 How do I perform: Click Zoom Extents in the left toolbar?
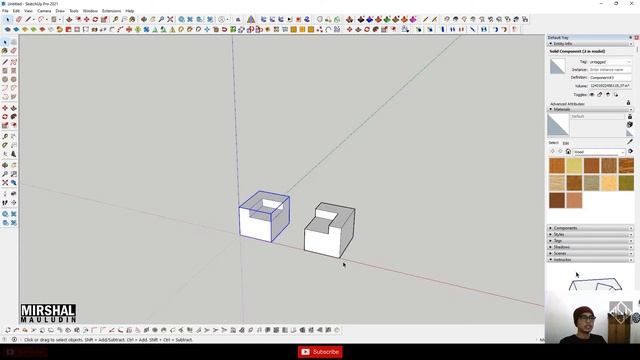point(5,182)
